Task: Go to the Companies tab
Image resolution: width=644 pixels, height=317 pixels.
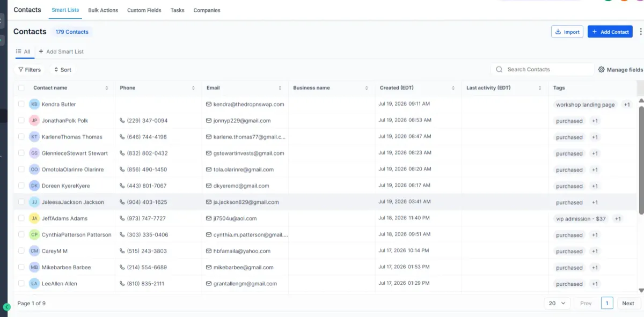Action: (207, 10)
